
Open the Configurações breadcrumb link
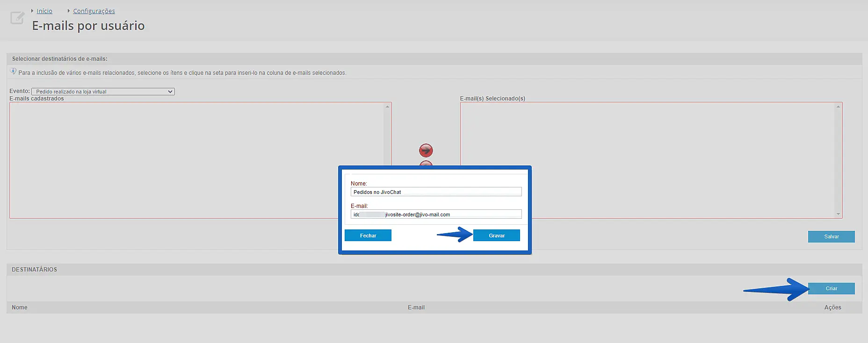94,11
